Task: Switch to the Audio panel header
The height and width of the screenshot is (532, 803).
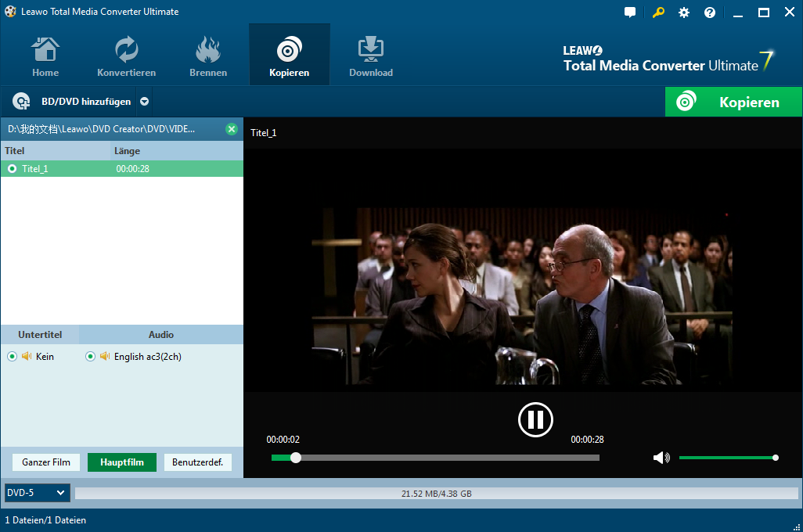Action: (161, 334)
